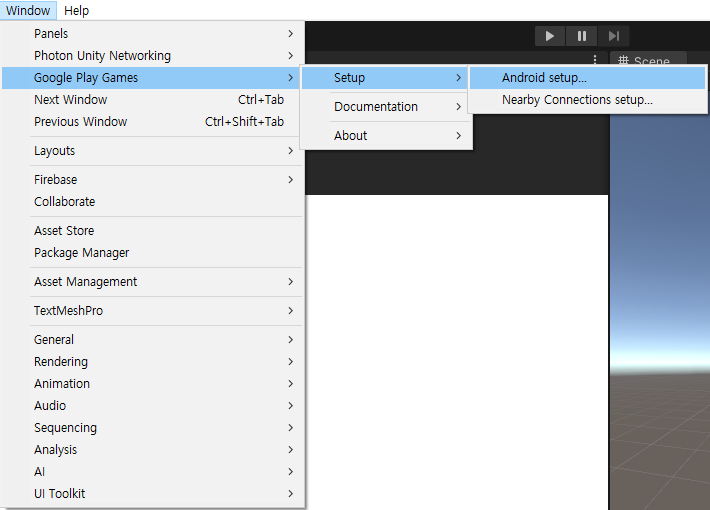The height and width of the screenshot is (510, 710).
Task: Switch to the Scene tab
Action: pos(648,60)
